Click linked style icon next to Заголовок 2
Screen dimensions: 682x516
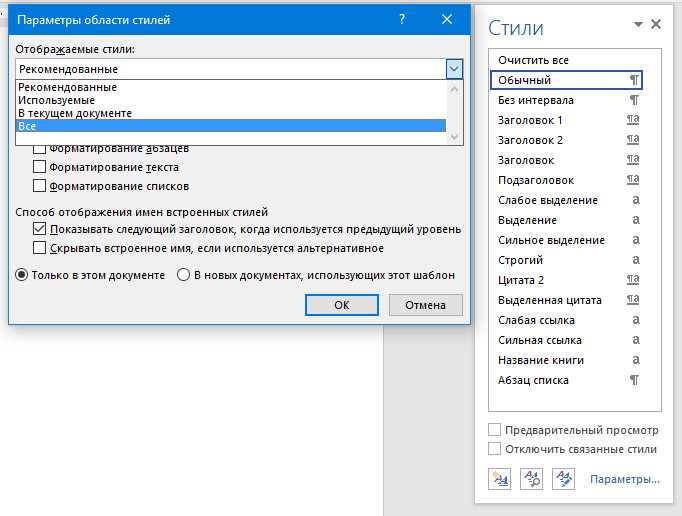(x=633, y=140)
